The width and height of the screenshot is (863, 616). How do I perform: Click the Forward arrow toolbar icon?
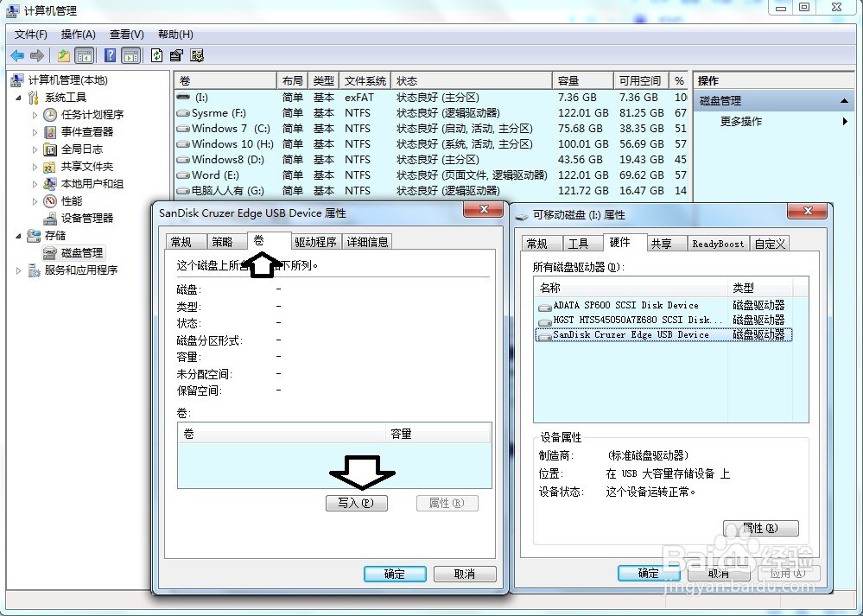click(37, 55)
